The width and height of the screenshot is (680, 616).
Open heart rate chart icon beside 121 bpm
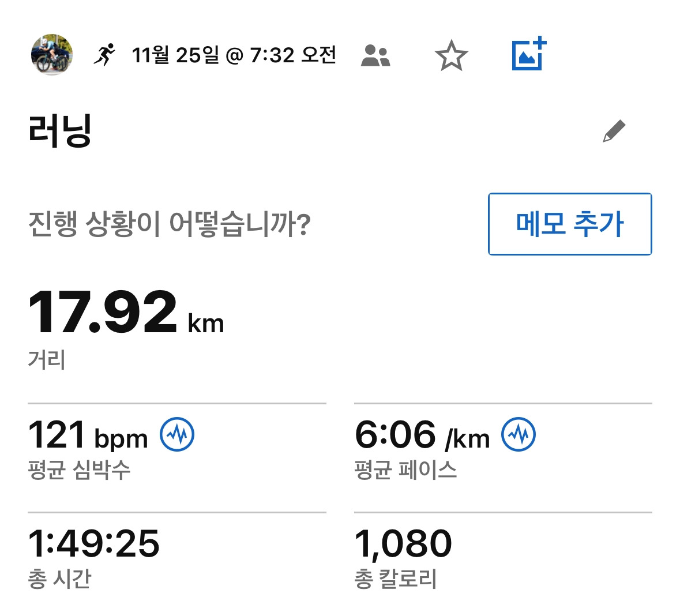click(177, 434)
